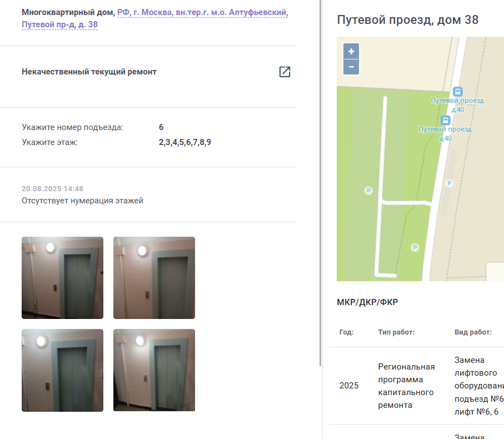Open the bottom-left elevator photo

click(x=62, y=370)
